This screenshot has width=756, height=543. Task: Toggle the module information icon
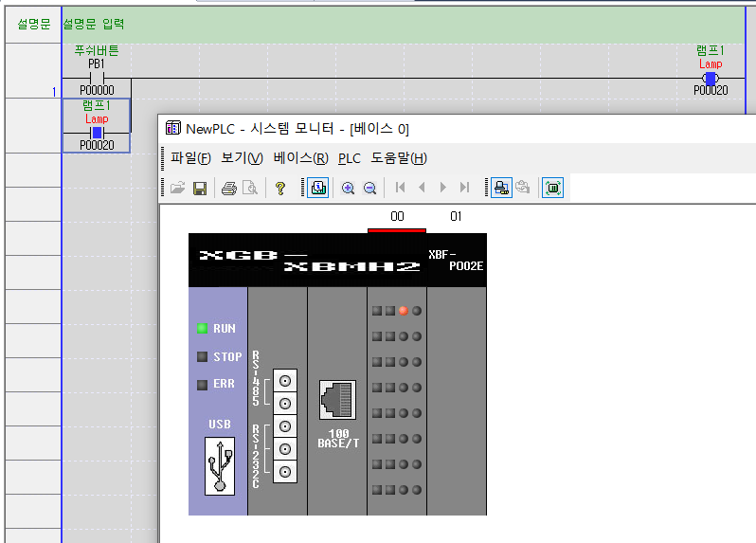click(318, 188)
